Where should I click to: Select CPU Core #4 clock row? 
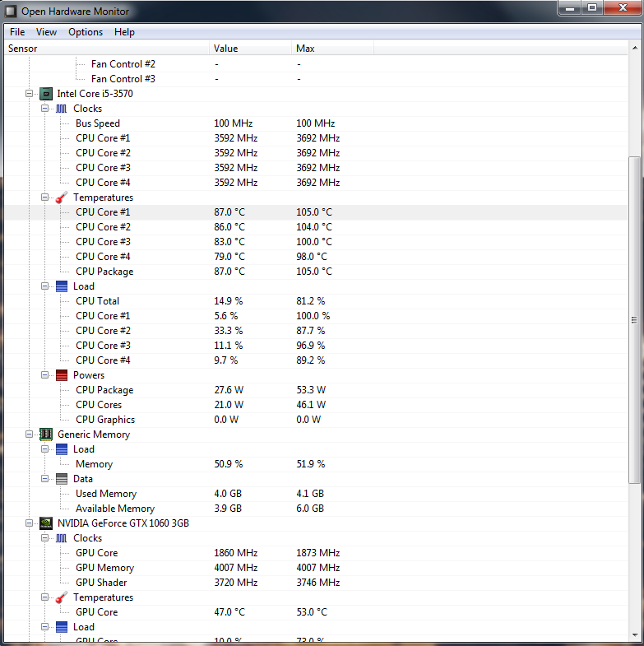316,183
